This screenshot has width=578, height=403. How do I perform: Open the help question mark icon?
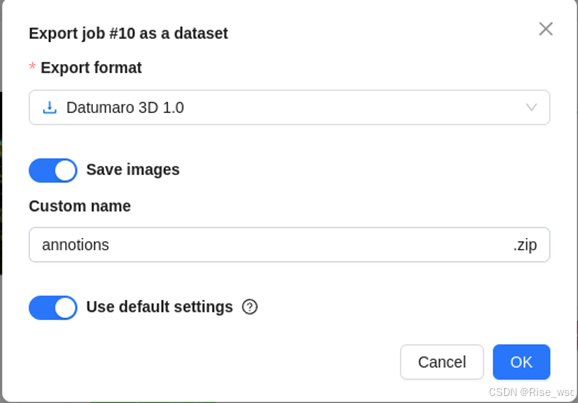click(250, 307)
